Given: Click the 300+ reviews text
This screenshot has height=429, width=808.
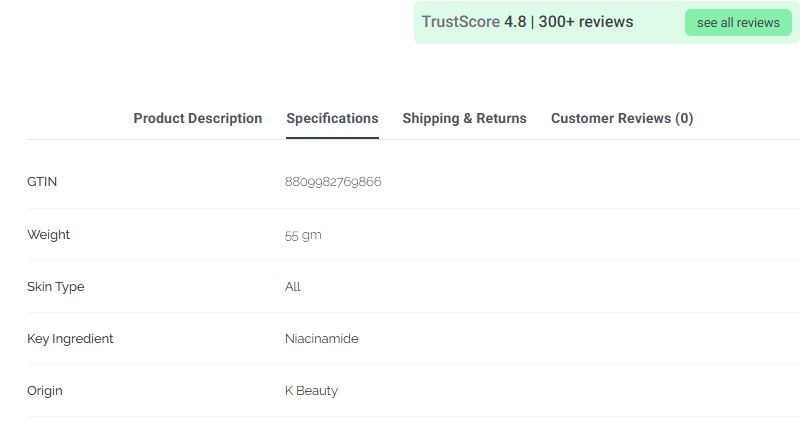Looking at the screenshot, I should click(586, 22).
